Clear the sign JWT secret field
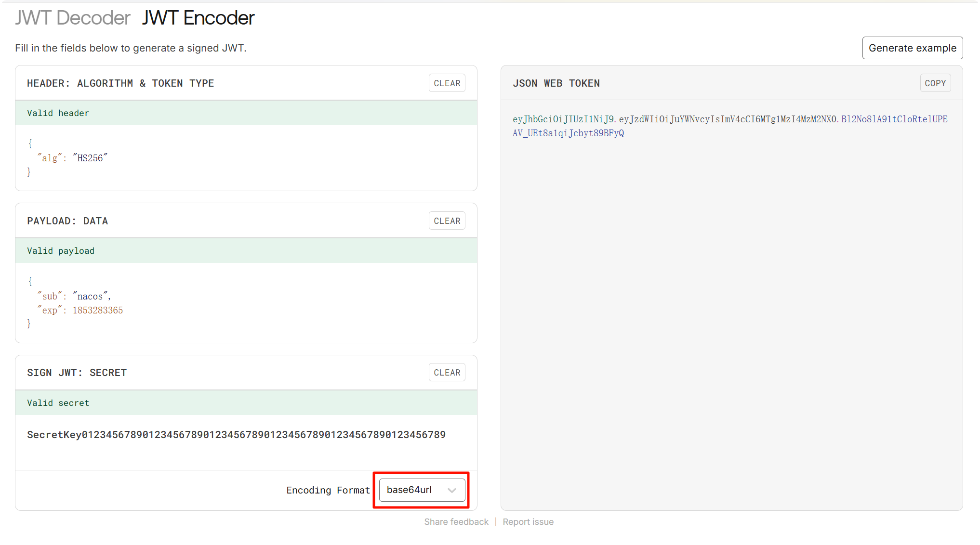 [x=447, y=373]
